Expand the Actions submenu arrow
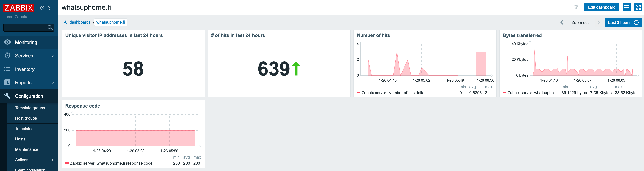644x171 pixels. coord(53,160)
